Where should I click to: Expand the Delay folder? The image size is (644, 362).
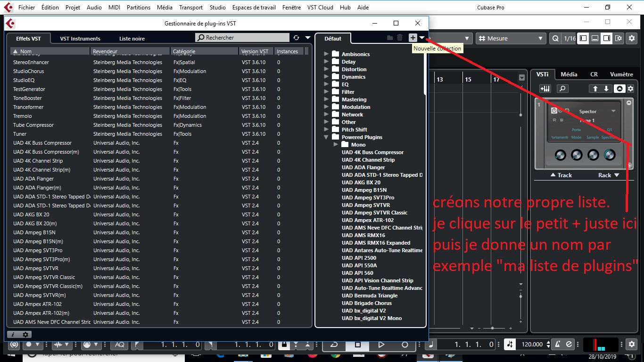(x=326, y=62)
